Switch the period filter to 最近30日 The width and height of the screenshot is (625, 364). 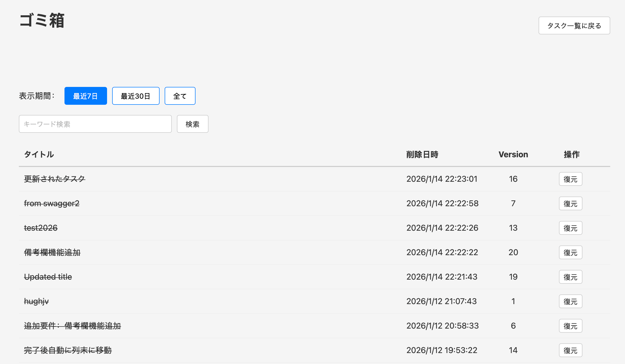136,96
